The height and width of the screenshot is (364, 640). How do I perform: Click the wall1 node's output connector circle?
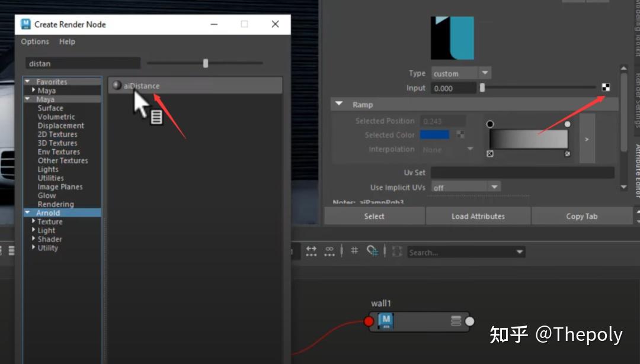(x=469, y=321)
